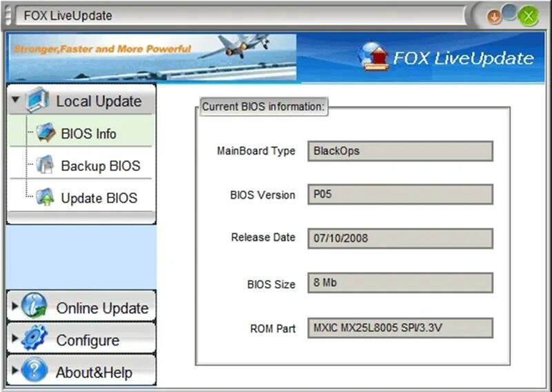552x392 pixels.
Task: Click the BIOS Info chip icon
Action: point(46,133)
